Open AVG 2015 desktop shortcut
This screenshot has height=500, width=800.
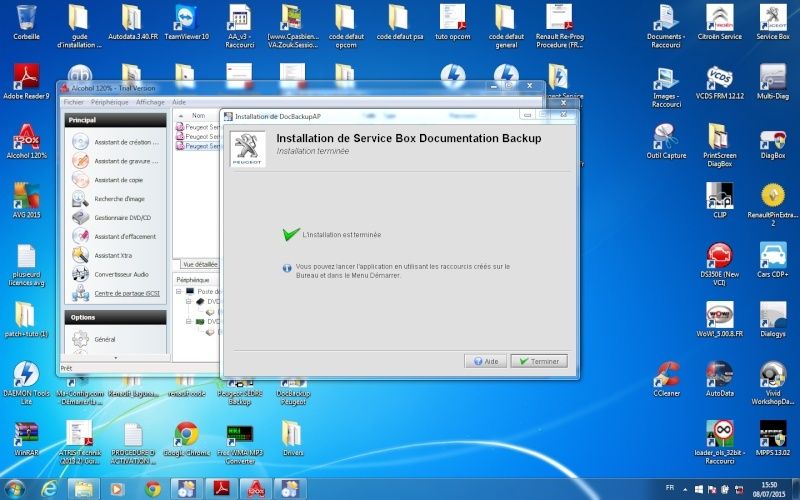click(26, 201)
